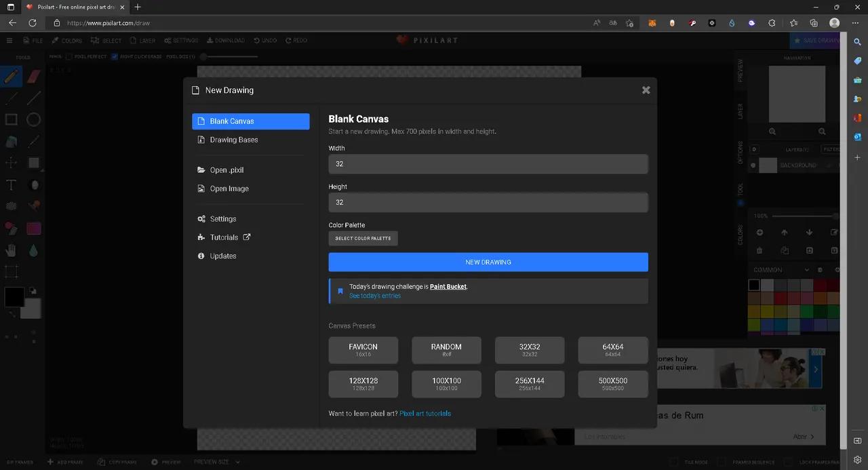
Task: Select the Rectangle shape tool
Action: pyautogui.click(x=11, y=119)
